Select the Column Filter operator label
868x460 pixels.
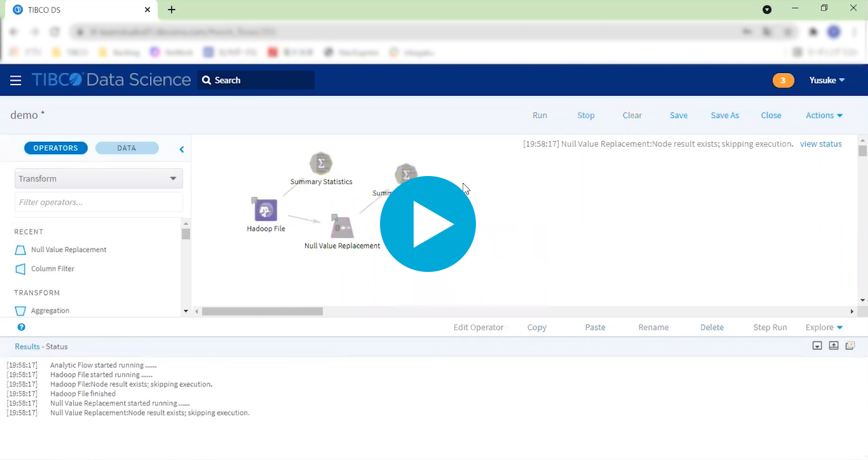53,269
